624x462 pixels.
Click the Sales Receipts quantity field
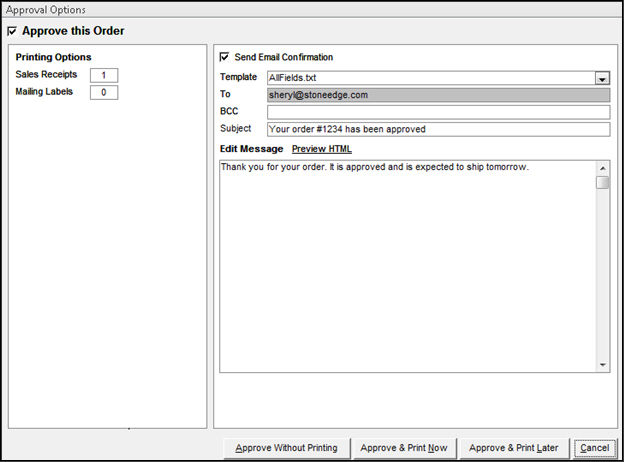[x=104, y=75]
